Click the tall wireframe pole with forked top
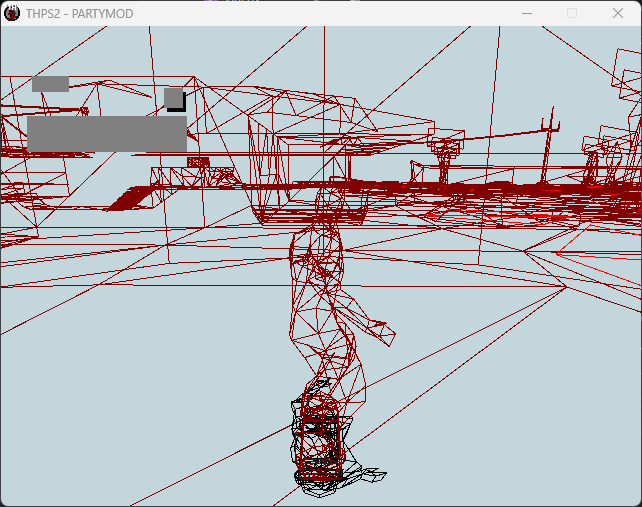Screen dimensions: 642x507 click(x=548, y=144)
